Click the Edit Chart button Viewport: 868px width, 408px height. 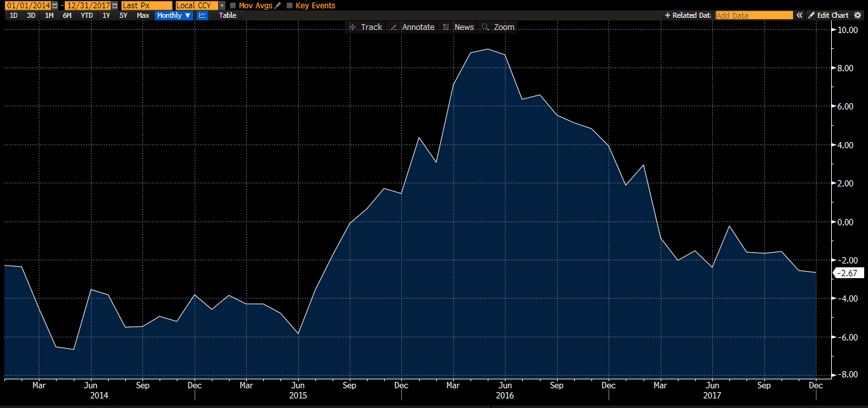coord(829,15)
